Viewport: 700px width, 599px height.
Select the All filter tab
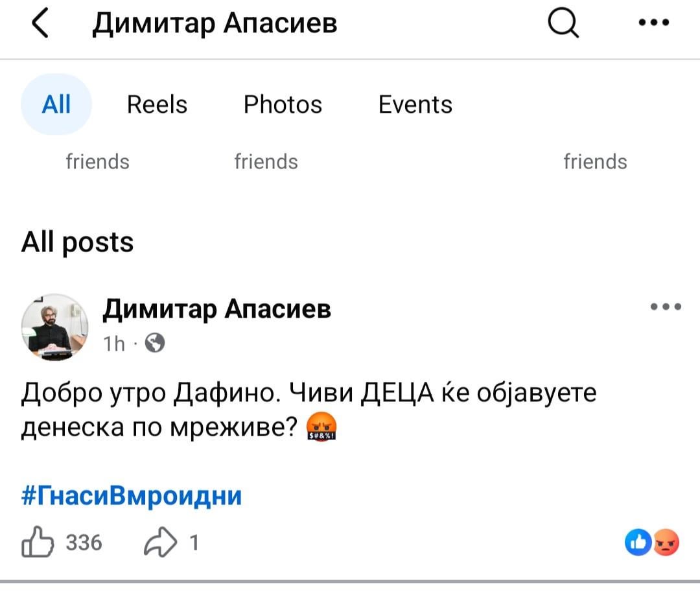tap(56, 104)
